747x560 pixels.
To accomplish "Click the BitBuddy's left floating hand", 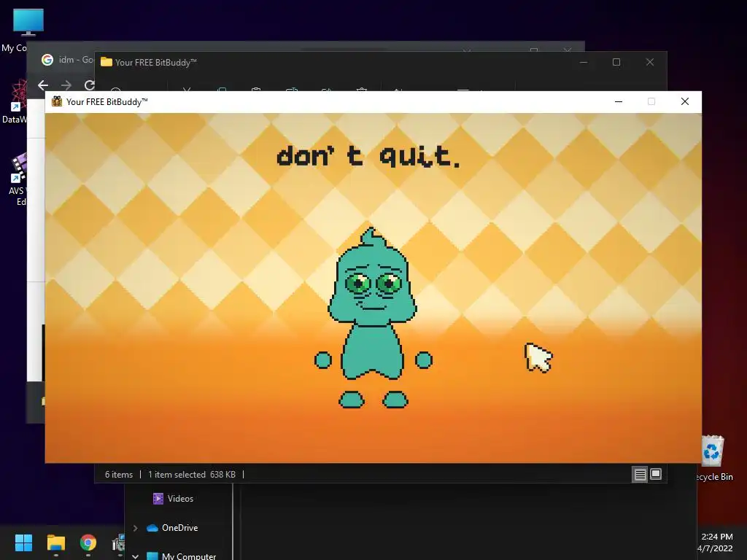I will pos(323,360).
